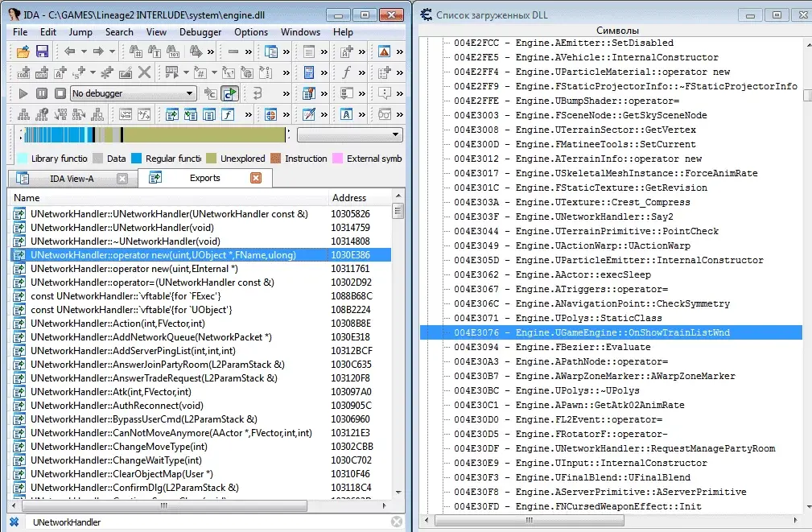Open the Exports window toolbar icon
Viewport: 812px width, 532px height.
[172, 114]
